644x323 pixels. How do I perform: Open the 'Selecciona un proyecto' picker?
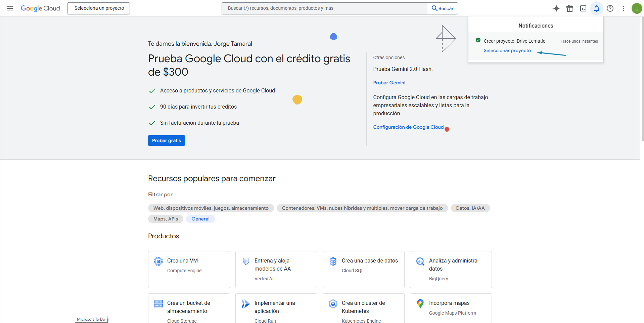click(x=99, y=8)
